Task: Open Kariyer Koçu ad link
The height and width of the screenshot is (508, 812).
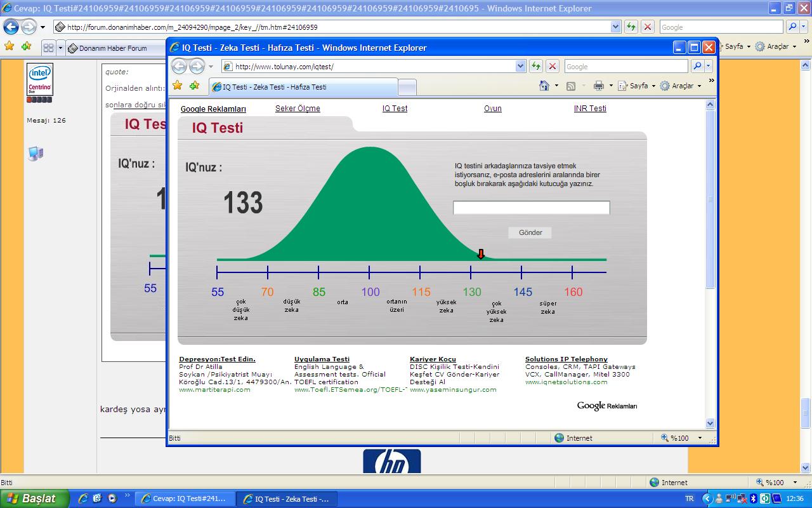Action: 433,359
